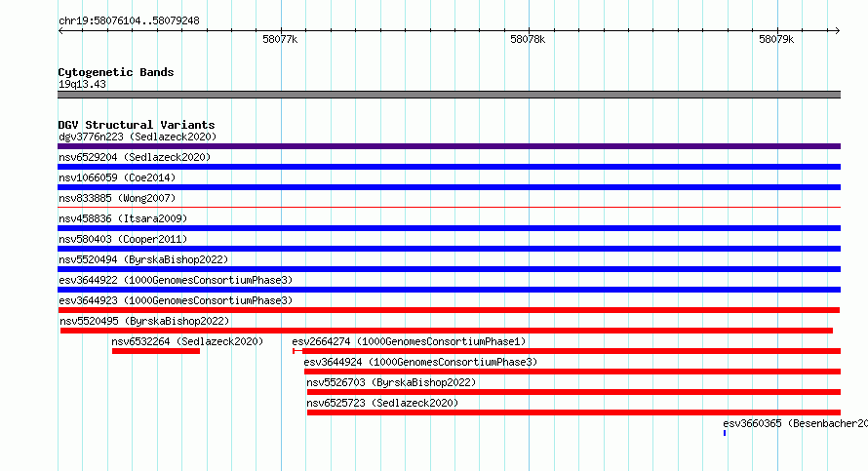Image resolution: width=868 pixels, height=471 pixels.
Task: Open nsv5526703 (ByrskaBishop2022) label
Action: 391,382
